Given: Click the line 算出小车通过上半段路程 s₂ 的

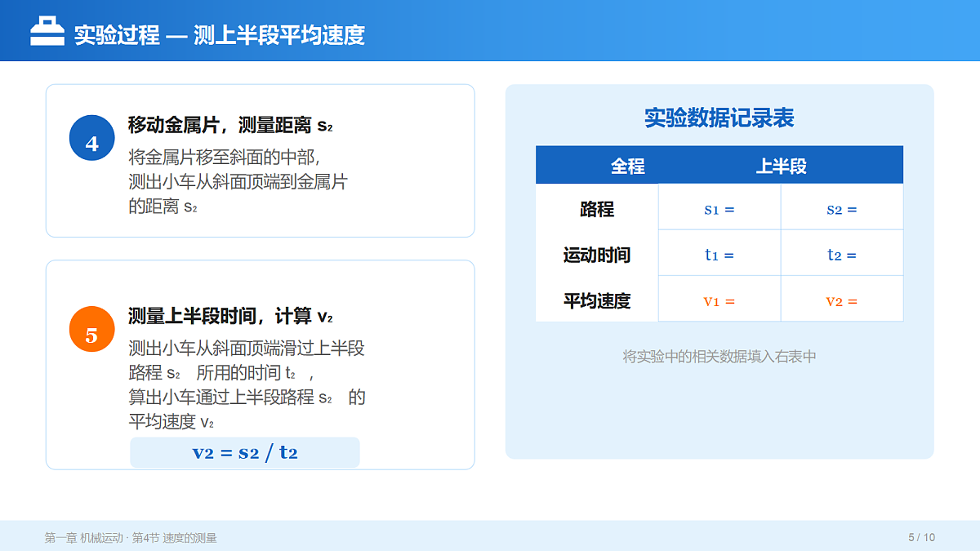Looking at the screenshot, I should [x=247, y=397].
